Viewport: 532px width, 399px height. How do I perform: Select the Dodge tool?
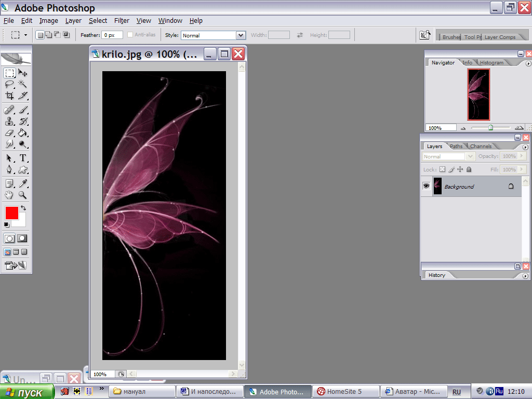[x=23, y=144]
